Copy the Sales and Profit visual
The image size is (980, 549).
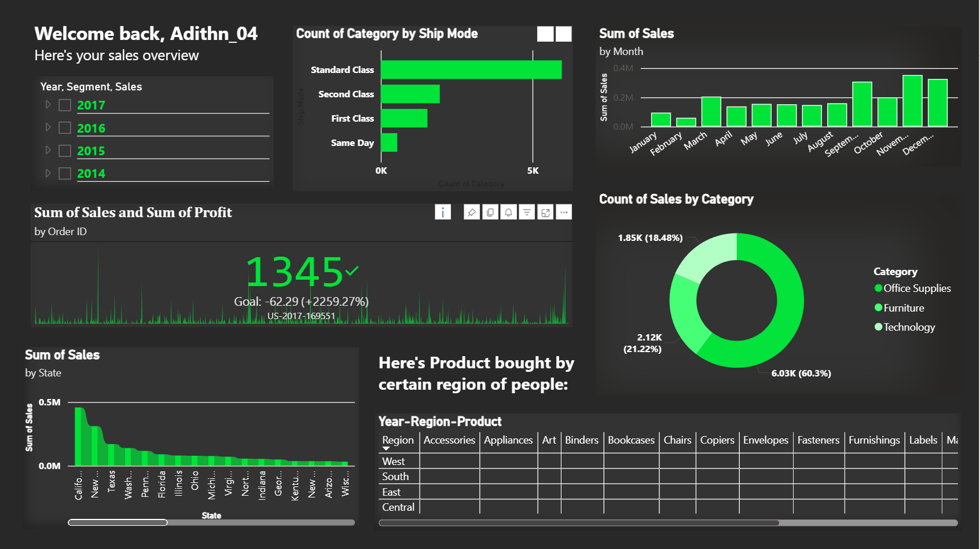point(490,213)
